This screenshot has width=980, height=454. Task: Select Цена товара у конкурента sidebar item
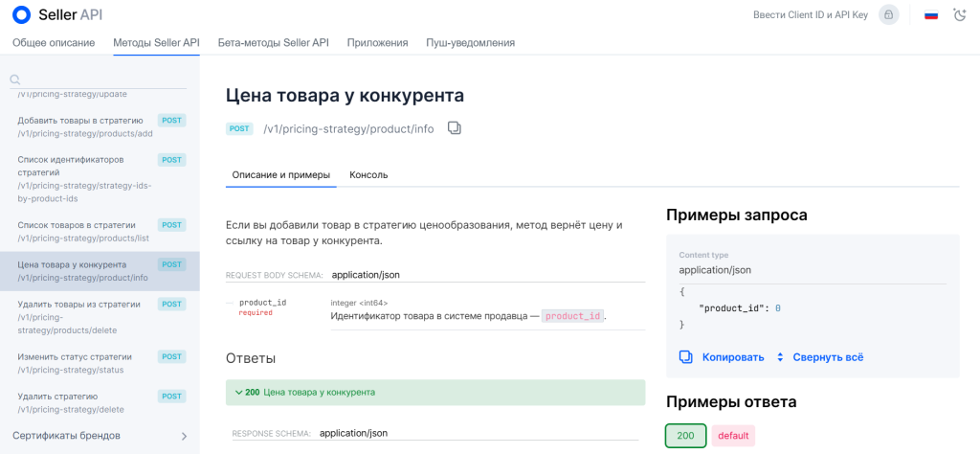point(100,271)
